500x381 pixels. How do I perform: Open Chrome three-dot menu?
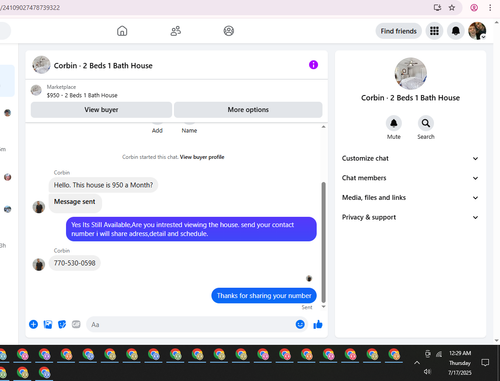tap(490, 7)
